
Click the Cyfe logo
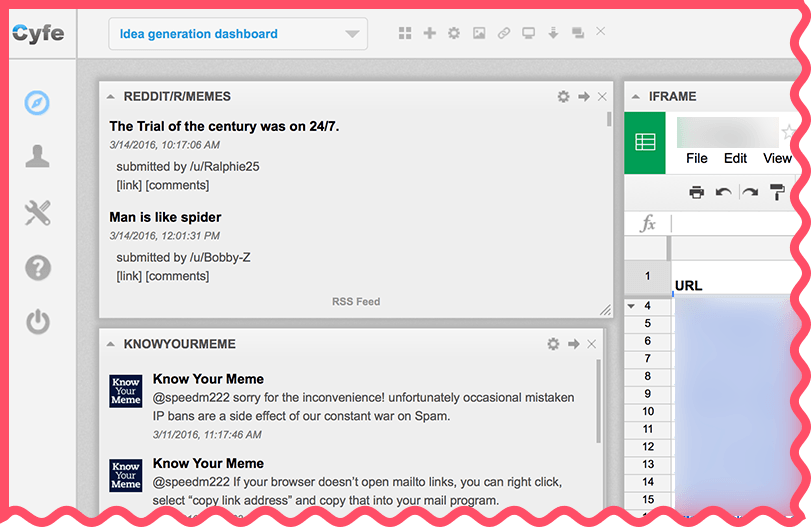click(x=38, y=34)
